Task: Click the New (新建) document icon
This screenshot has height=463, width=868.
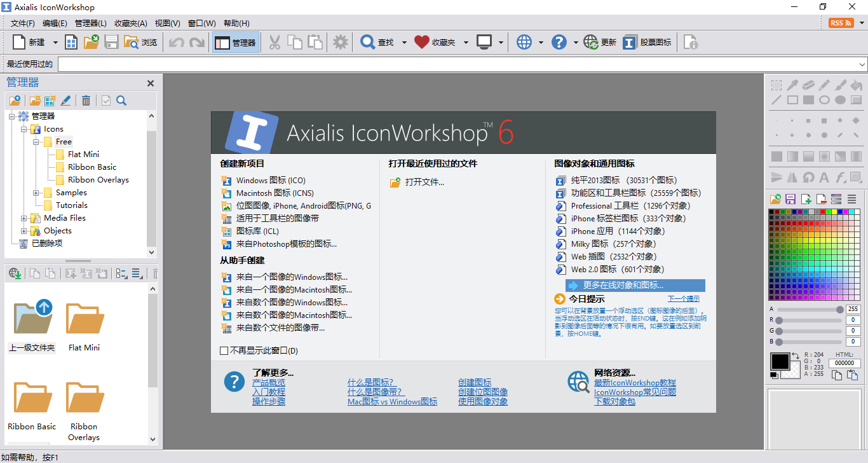Action: [x=19, y=43]
